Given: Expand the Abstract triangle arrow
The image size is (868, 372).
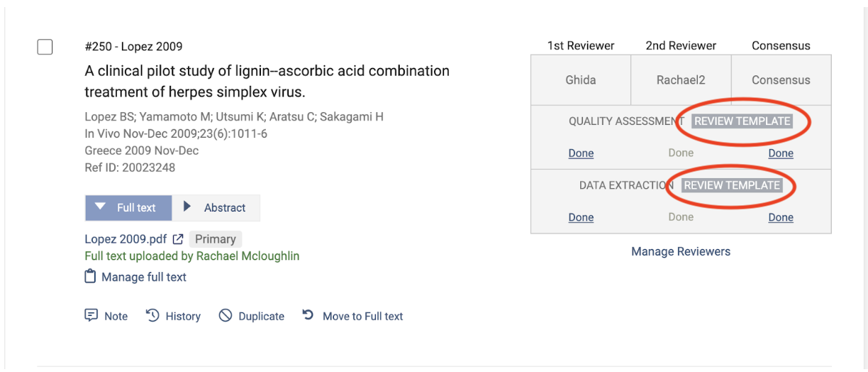Looking at the screenshot, I should [x=187, y=207].
